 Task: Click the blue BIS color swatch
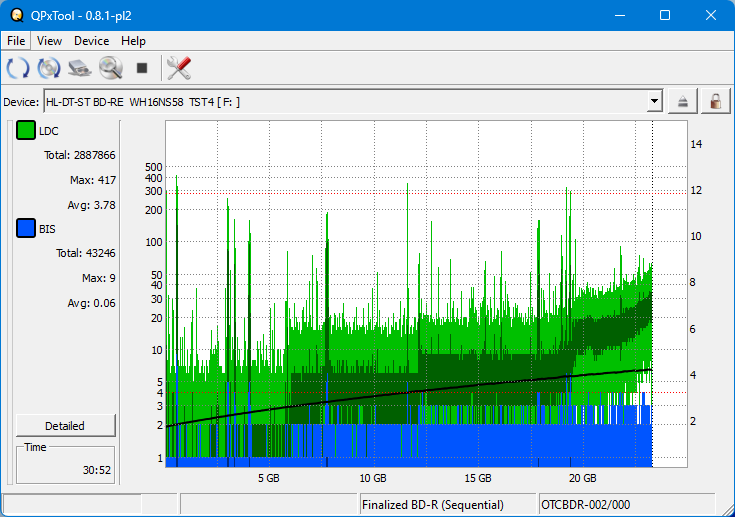pyautogui.click(x=25, y=229)
